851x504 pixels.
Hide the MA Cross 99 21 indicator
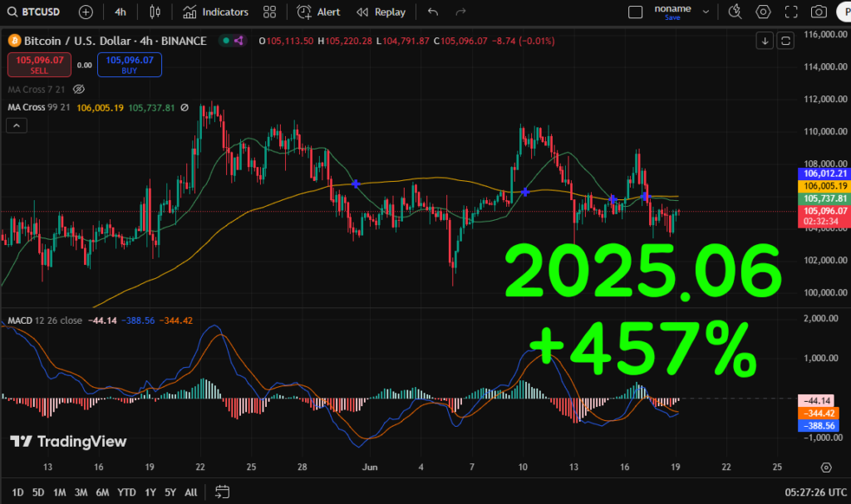pos(184,107)
